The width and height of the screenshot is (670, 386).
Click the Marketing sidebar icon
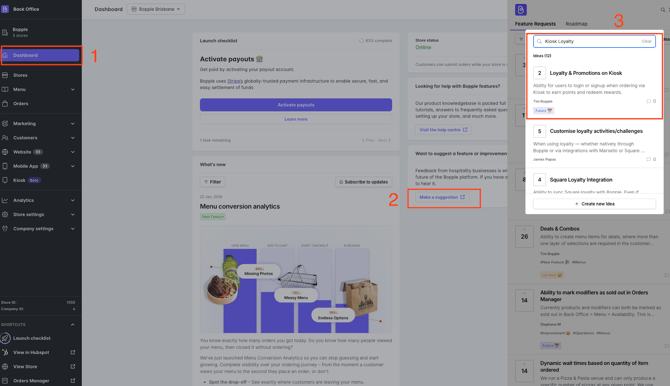(x=5, y=124)
